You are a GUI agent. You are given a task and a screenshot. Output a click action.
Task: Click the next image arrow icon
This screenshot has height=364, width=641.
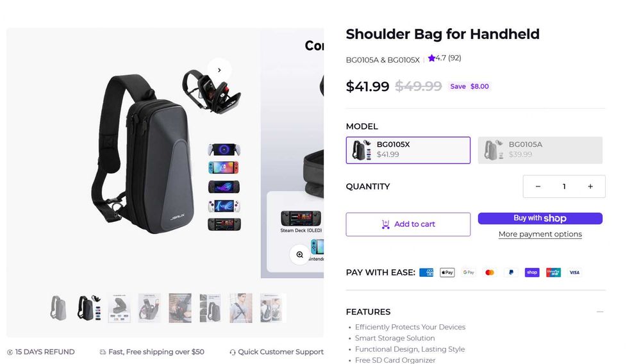point(219,70)
